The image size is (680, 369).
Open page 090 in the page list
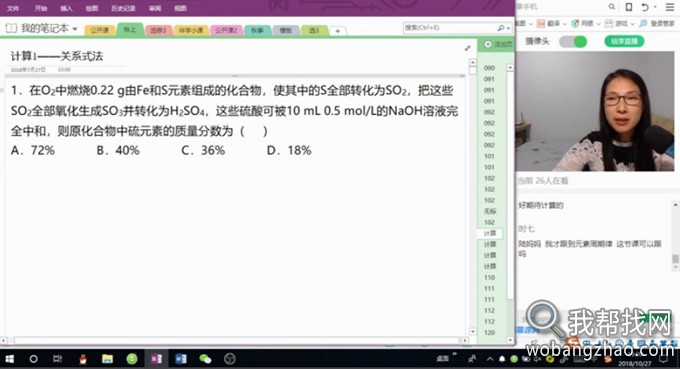[x=489, y=68]
